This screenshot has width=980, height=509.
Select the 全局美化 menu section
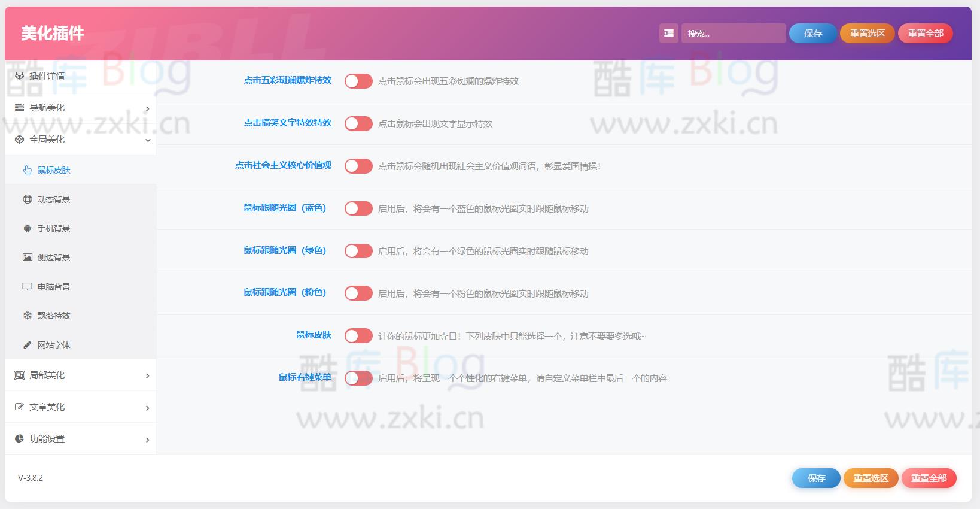click(x=80, y=140)
